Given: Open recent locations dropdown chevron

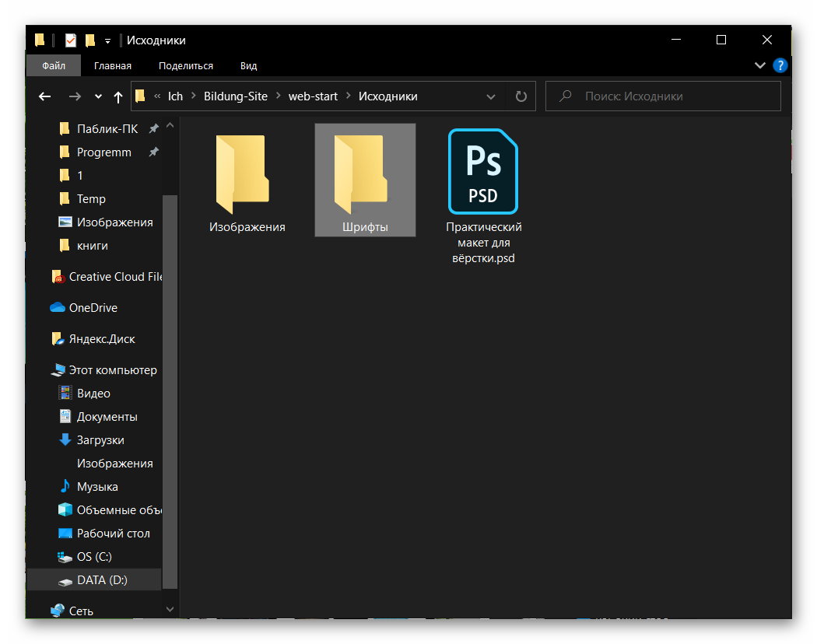Looking at the screenshot, I should [98, 96].
